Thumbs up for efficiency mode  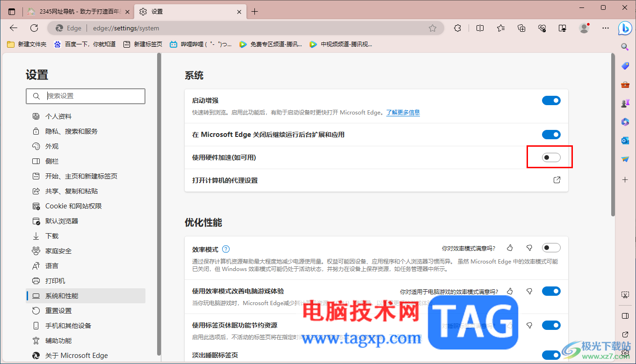click(x=510, y=248)
